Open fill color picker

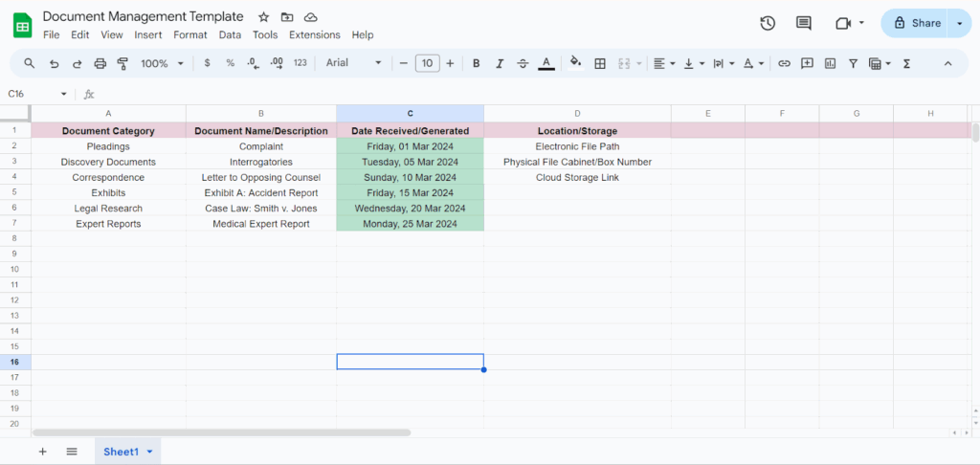tap(575, 63)
